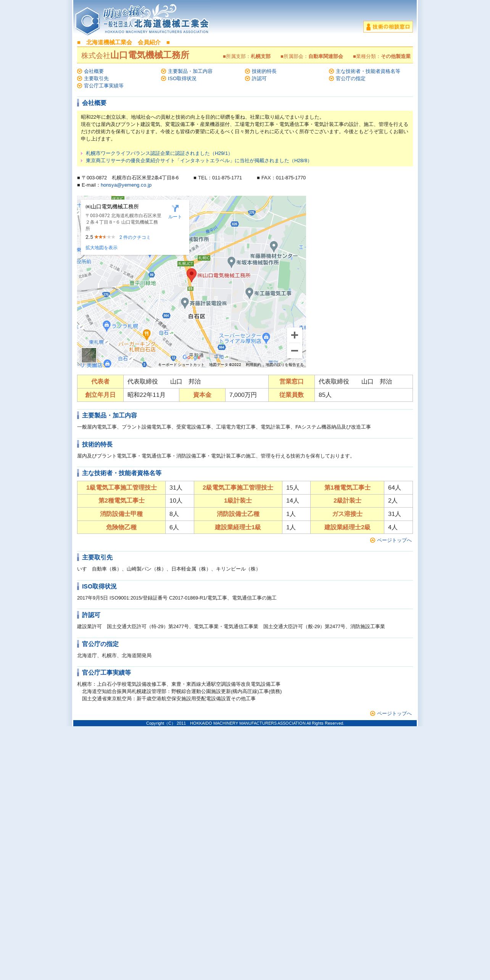Click the 豊平川緑地 label on the map
The image size is (490, 980).
(x=143, y=283)
